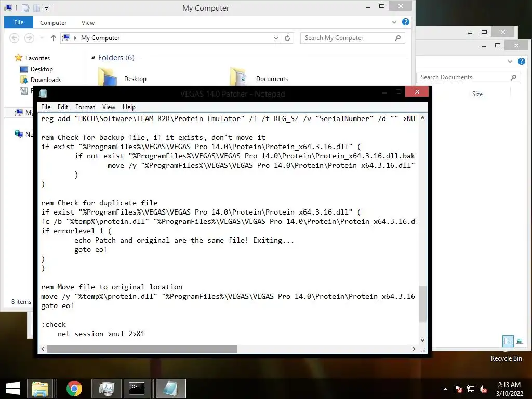Click the "net session >nul 2>&1" line
This screenshot has width=532, height=399.
click(101, 334)
